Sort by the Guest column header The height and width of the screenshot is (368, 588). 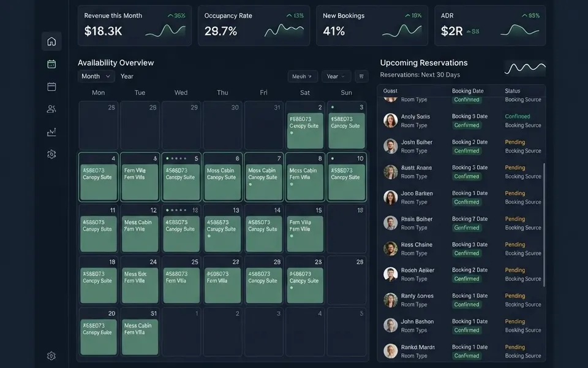point(390,91)
